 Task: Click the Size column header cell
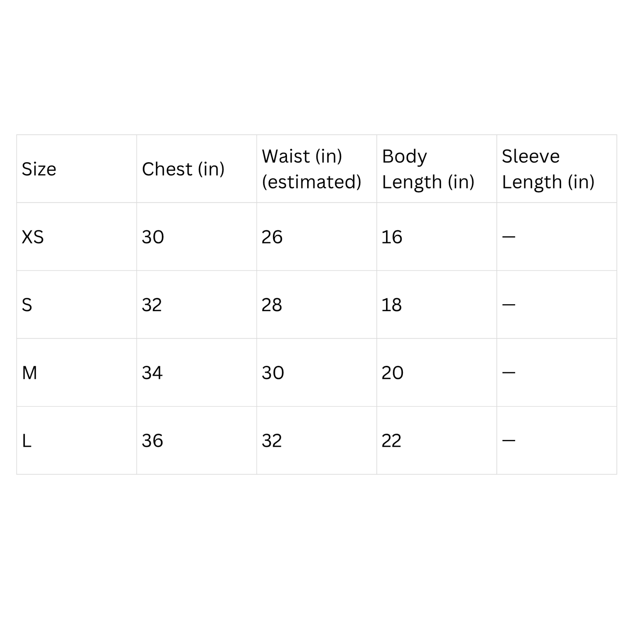[39, 169]
